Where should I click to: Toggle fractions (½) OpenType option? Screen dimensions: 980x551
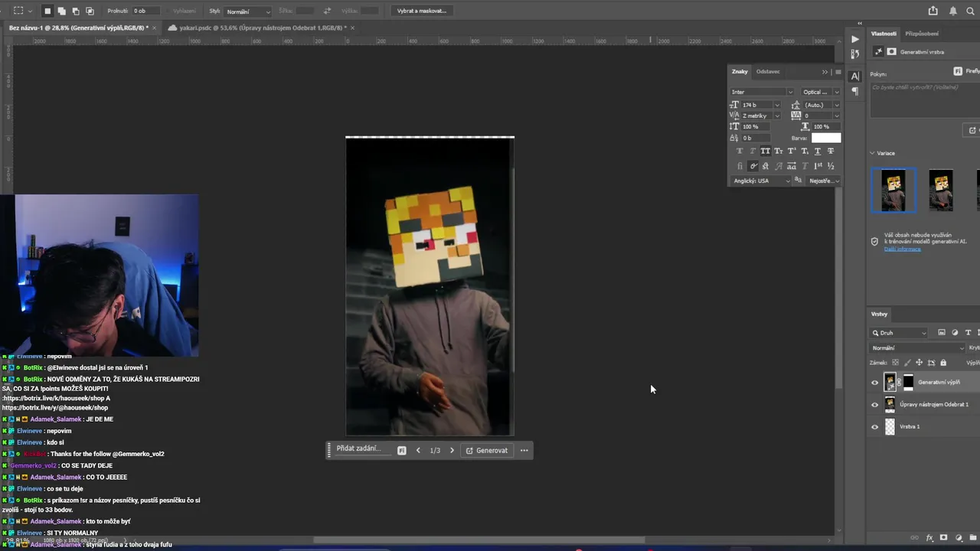pyautogui.click(x=831, y=166)
